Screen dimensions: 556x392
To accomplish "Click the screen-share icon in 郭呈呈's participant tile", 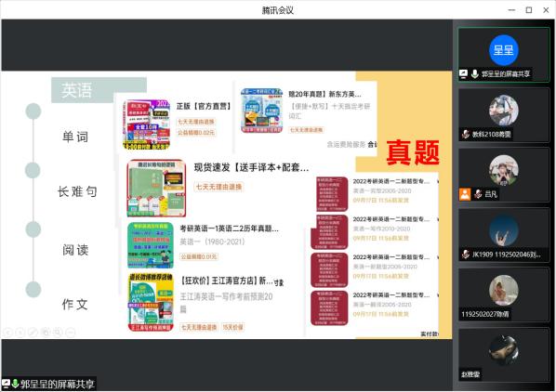I will pyautogui.click(x=463, y=73).
